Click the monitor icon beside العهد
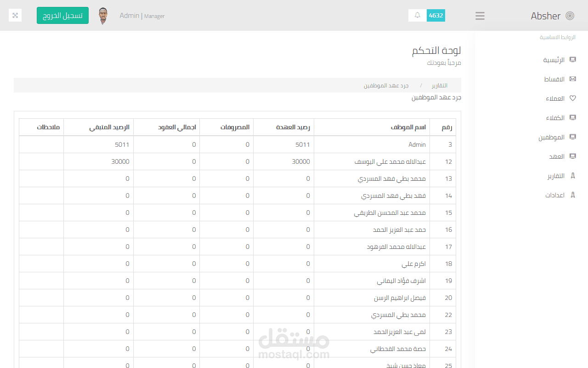Image resolution: width=588 pixels, height=368 pixels. [x=573, y=156]
